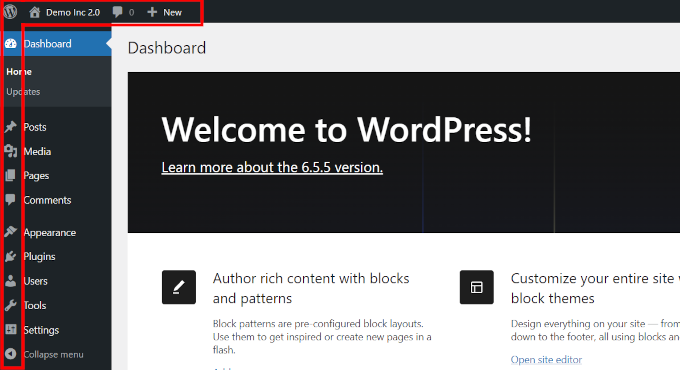
Task: Click the Appearance paintbrush icon
Action: 11,232
